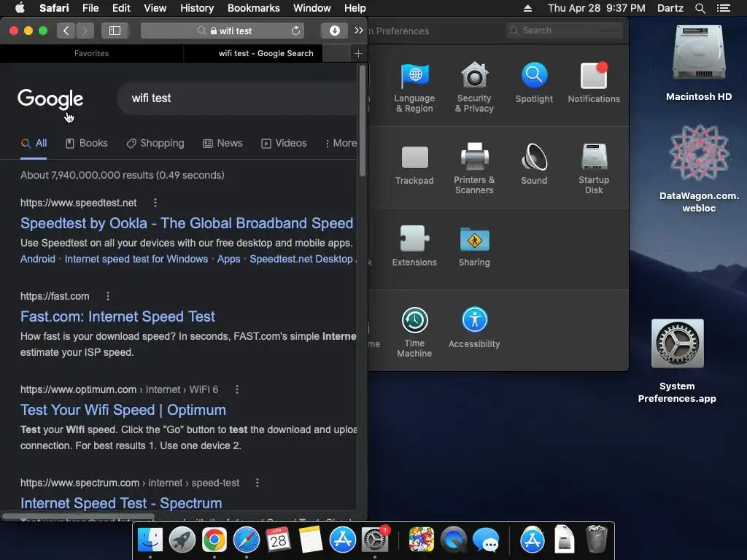Open the Window menu

(x=312, y=8)
